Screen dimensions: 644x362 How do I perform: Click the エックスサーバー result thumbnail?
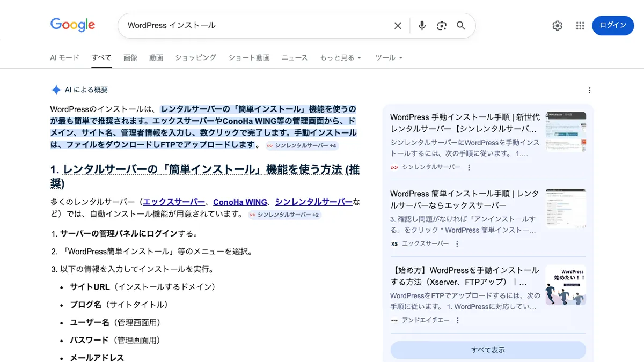click(566, 208)
